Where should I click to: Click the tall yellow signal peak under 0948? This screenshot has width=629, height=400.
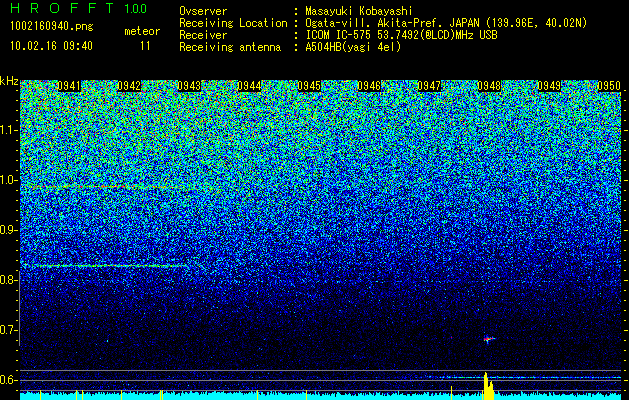click(x=488, y=386)
